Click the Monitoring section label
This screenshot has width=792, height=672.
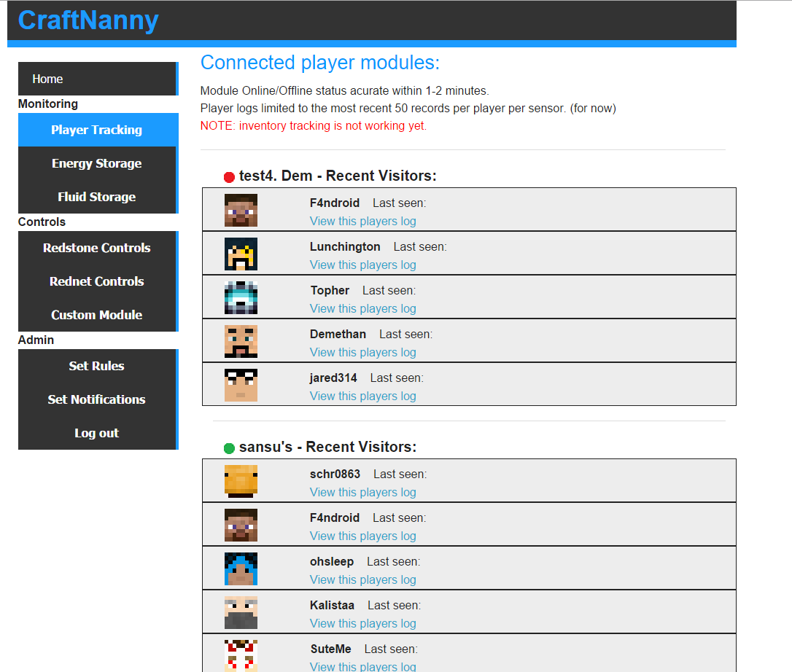[48, 104]
